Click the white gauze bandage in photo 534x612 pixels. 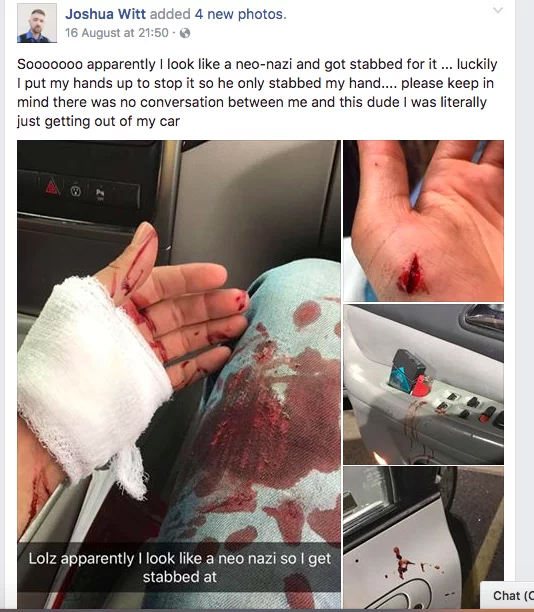point(92,375)
